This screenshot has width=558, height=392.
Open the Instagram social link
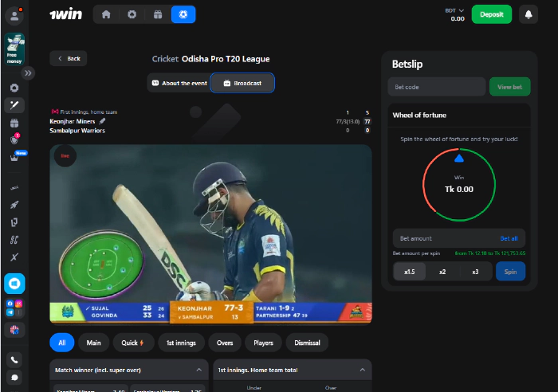click(x=19, y=304)
